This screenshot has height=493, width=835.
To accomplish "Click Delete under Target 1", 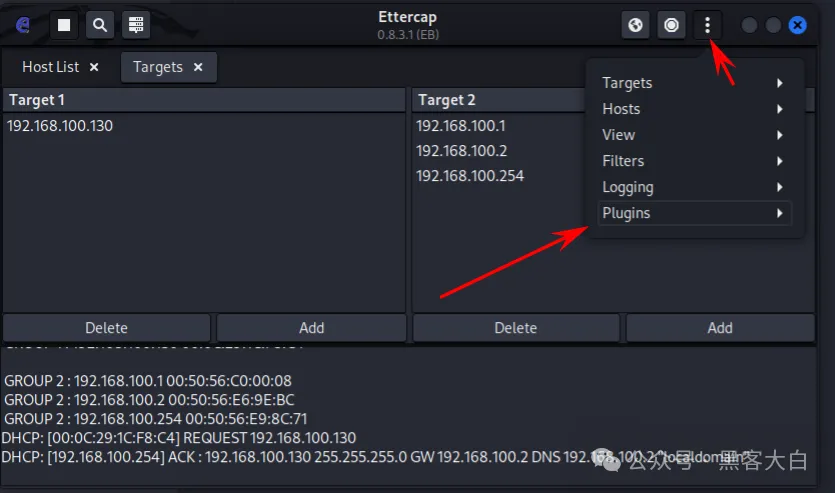I will click(107, 328).
